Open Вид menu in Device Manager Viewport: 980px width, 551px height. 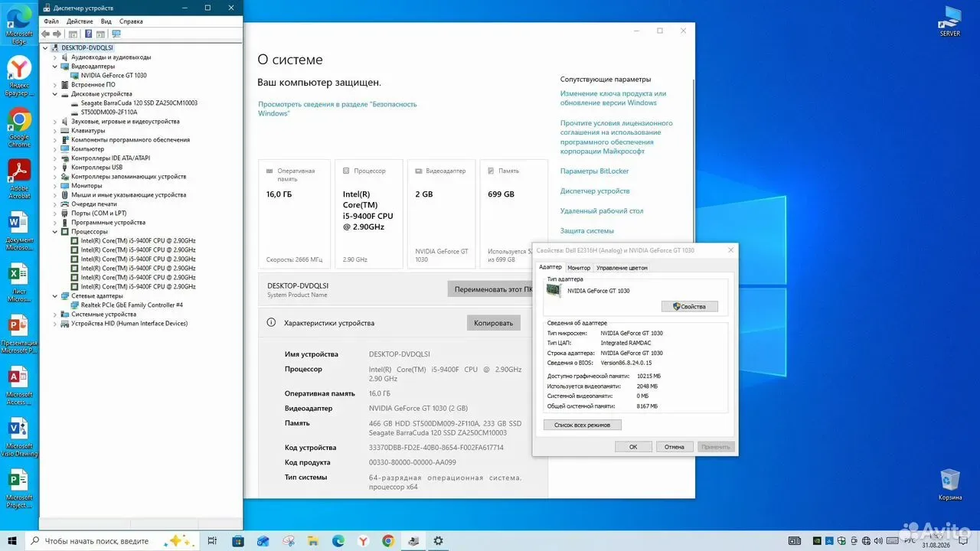tap(106, 21)
